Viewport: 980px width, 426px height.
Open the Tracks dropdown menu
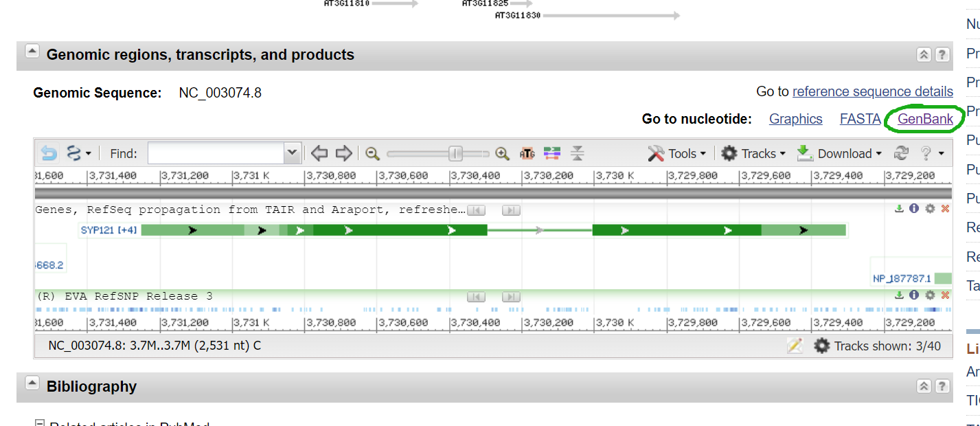753,153
